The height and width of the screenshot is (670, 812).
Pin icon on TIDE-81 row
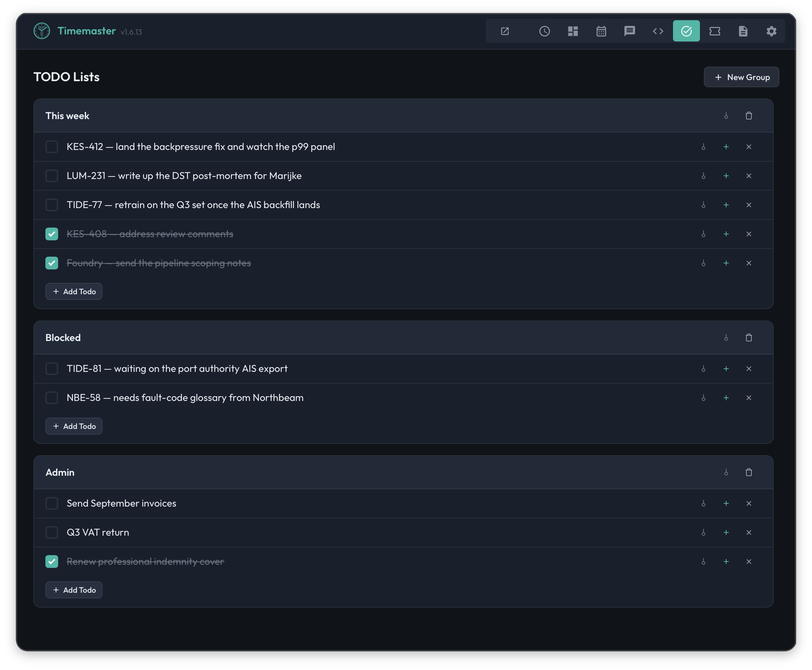[703, 369]
